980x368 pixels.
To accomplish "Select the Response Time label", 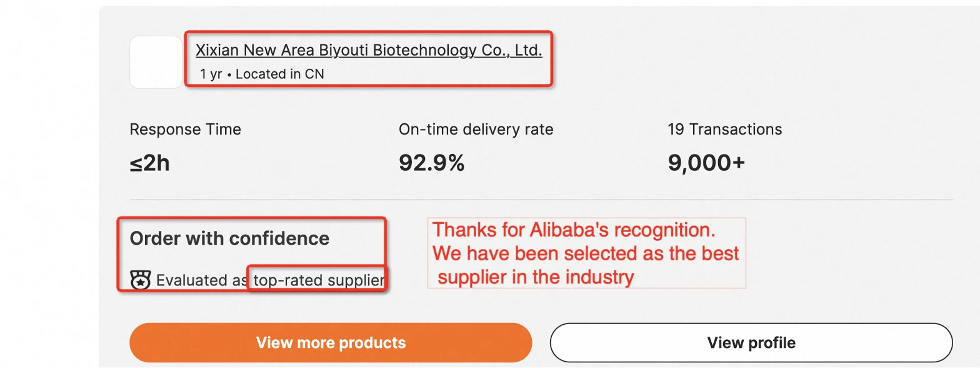I will [x=185, y=130].
